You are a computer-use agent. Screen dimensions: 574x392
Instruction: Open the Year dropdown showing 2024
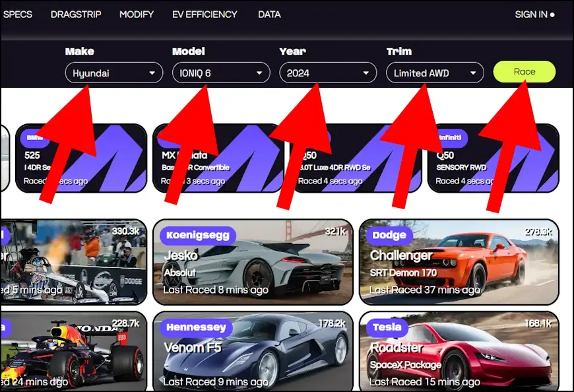click(328, 73)
